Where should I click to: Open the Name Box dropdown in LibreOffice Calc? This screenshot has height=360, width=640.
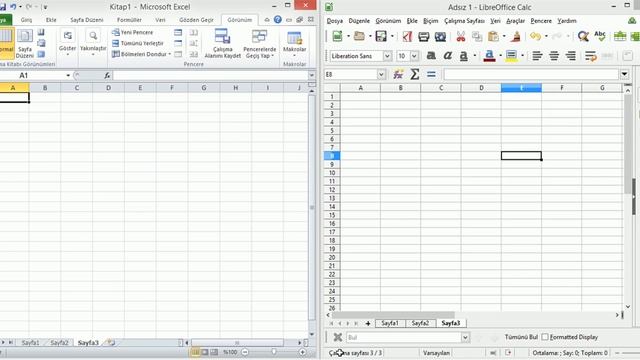(381, 74)
